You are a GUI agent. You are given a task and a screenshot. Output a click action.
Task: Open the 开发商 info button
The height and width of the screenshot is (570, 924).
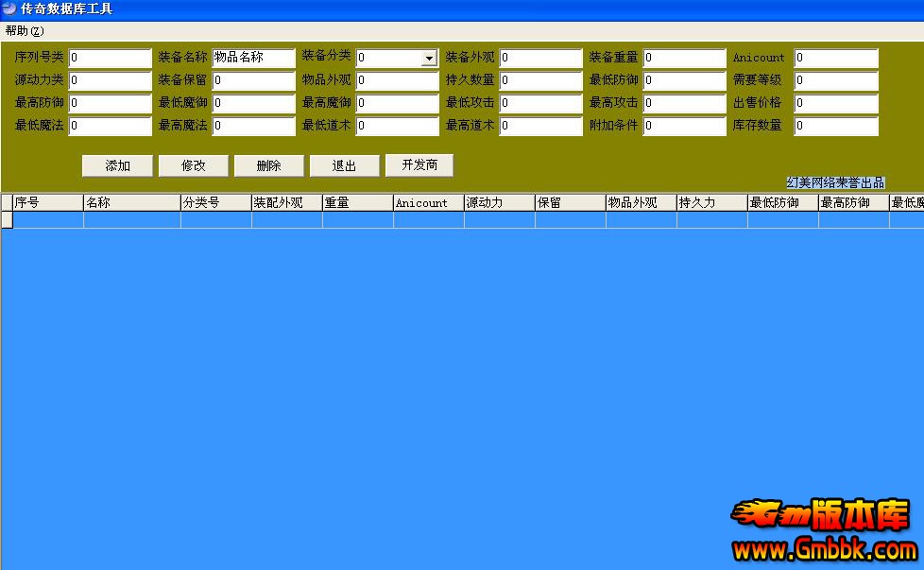coord(419,165)
